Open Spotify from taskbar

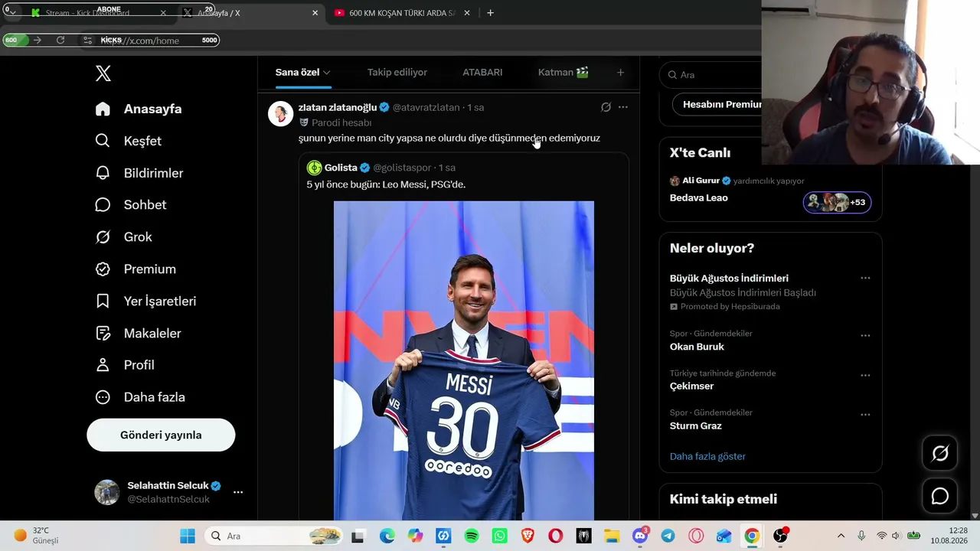click(x=472, y=536)
